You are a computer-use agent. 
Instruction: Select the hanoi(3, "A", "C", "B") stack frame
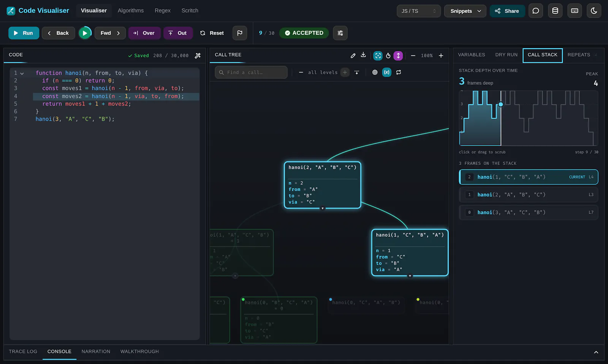(x=529, y=212)
